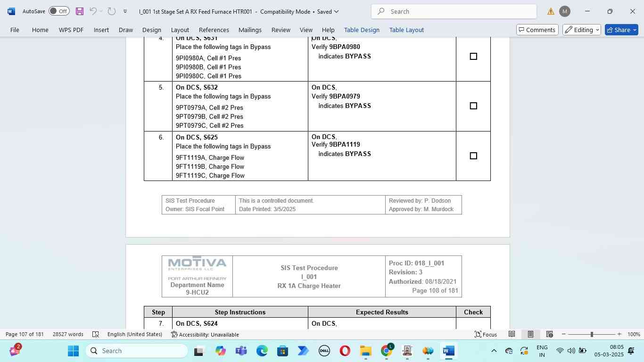Click the Undo arrow icon
The height and width of the screenshot is (362, 644).
pos(93,11)
